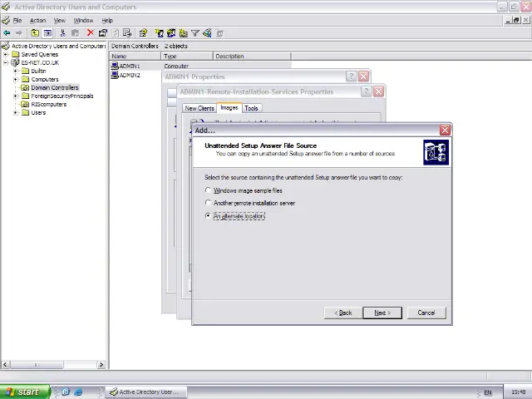Click the Create new group toolbar icon

click(171, 33)
